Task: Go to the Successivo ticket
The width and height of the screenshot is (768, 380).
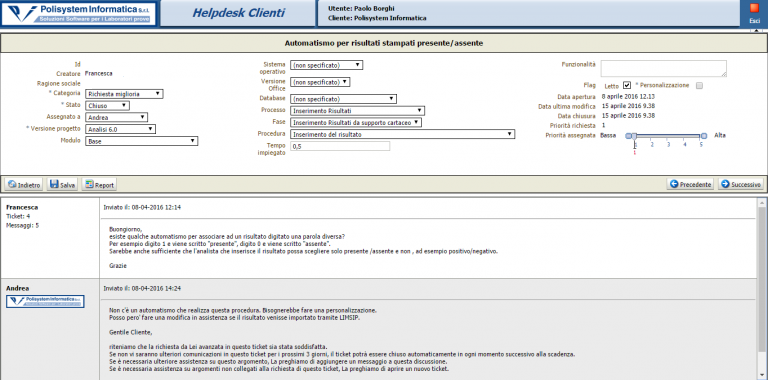Action: click(x=741, y=185)
